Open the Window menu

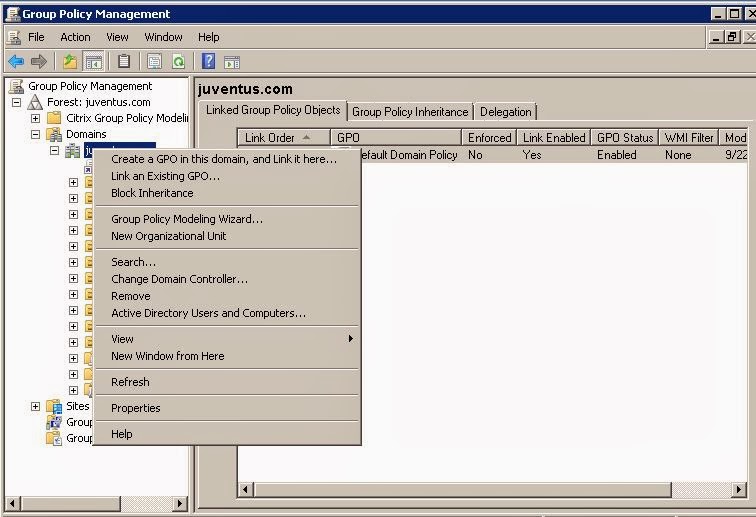click(x=163, y=37)
